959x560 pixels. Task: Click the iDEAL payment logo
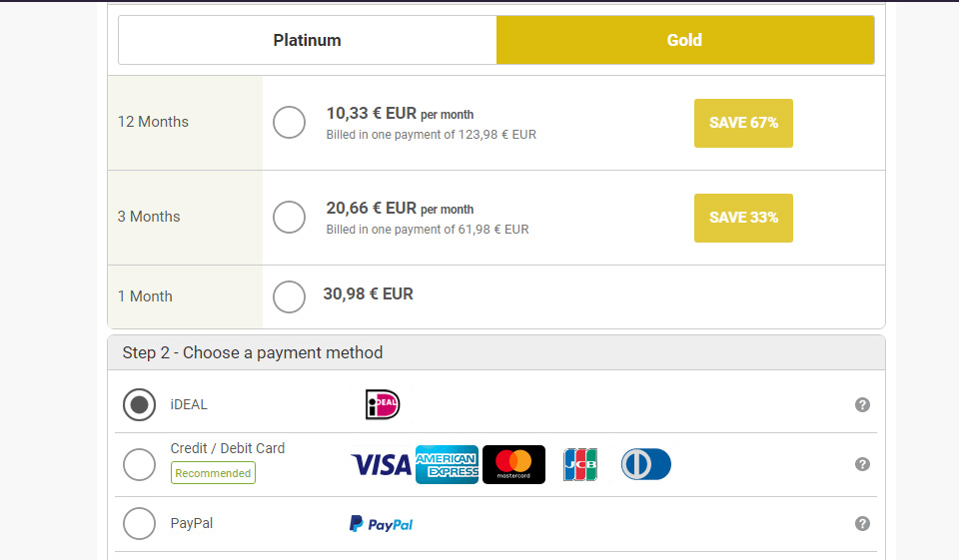click(x=383, y=404)
